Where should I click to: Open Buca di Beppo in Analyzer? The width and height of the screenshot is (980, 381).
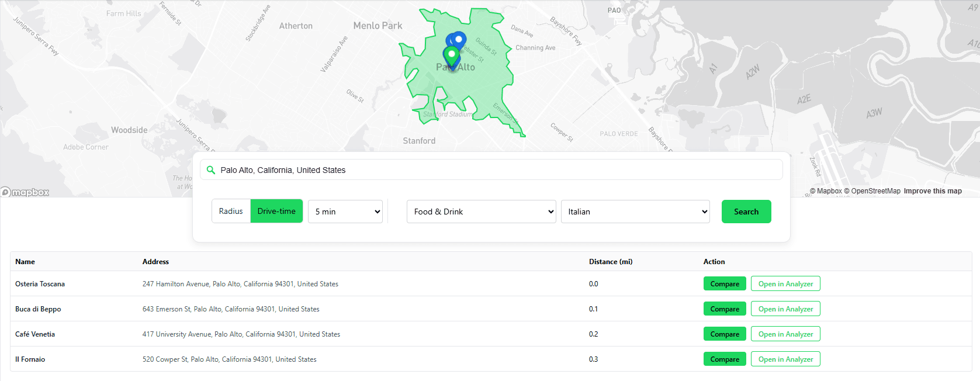(785, 309)
